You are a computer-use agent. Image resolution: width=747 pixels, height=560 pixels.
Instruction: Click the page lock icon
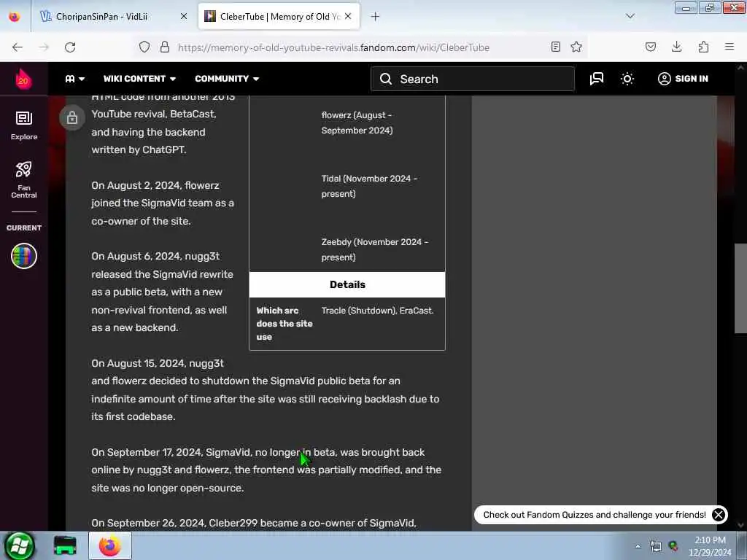[72, 117]
